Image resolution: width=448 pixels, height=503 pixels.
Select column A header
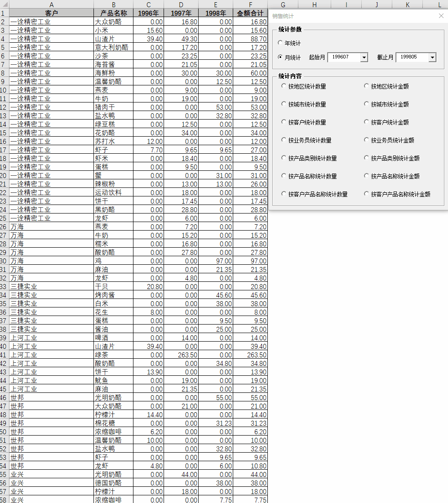click(51, 4)
